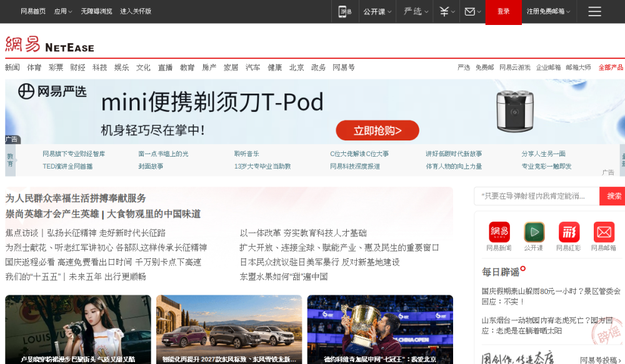
Task: Click the 免费邮 product link
Action: tap(485, 67)
